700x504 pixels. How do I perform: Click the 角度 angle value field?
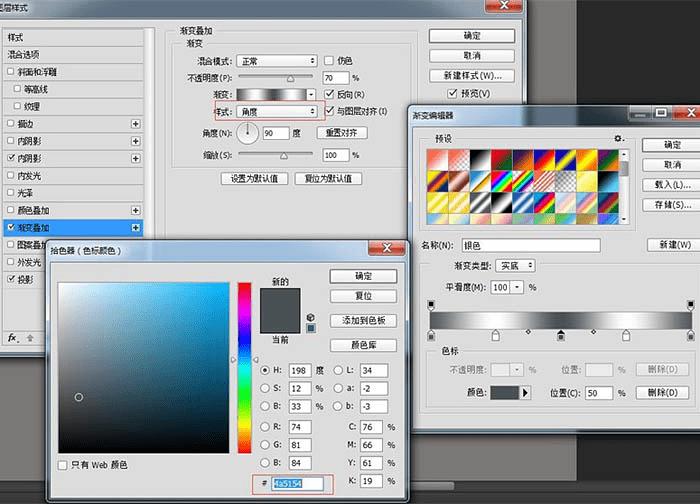(275, 133)
